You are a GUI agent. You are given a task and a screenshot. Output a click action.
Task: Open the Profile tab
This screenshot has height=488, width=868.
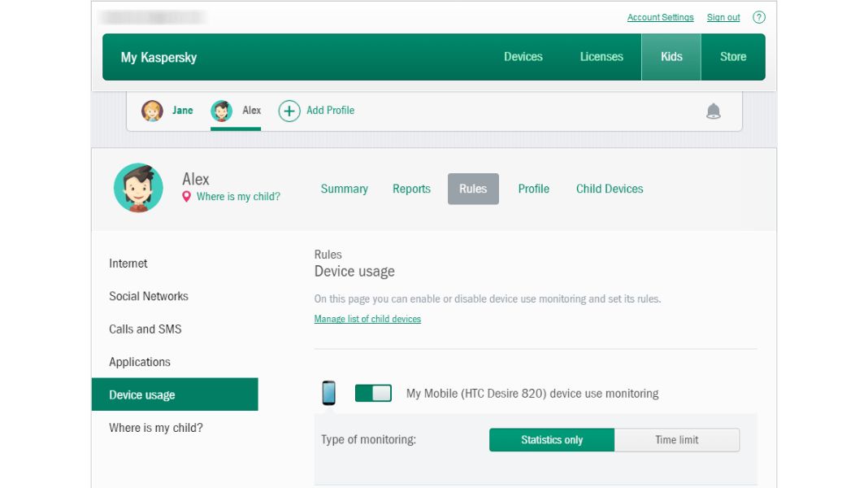point(534,189)
